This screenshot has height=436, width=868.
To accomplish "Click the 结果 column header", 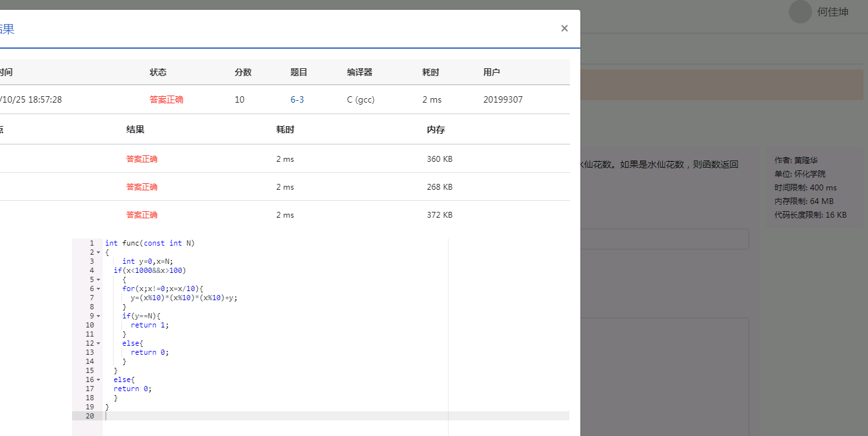I will [x=135, y=129].
